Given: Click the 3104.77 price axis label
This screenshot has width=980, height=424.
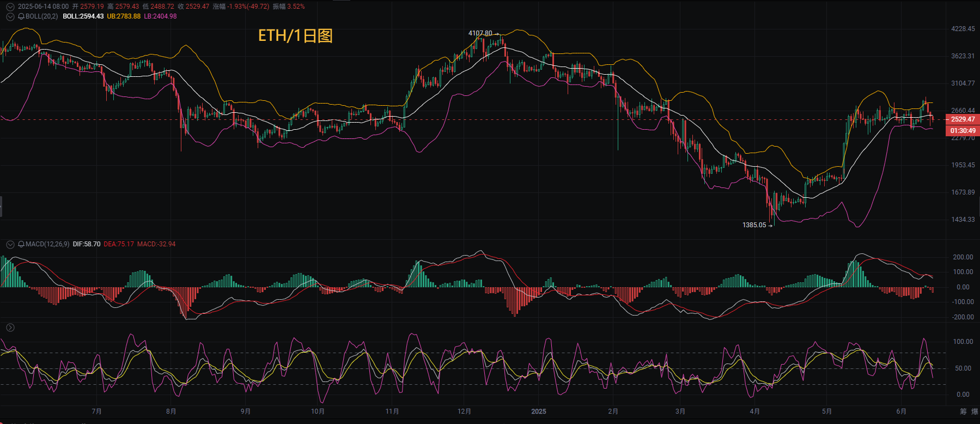Looking at the screenshot, I should pyautogui.click(x=963, y=83).
